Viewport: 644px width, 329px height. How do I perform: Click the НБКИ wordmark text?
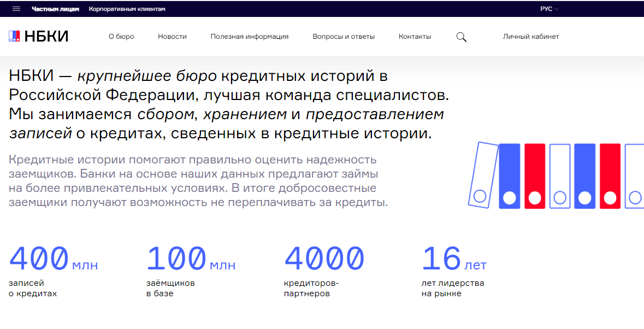tap(46, 37)
